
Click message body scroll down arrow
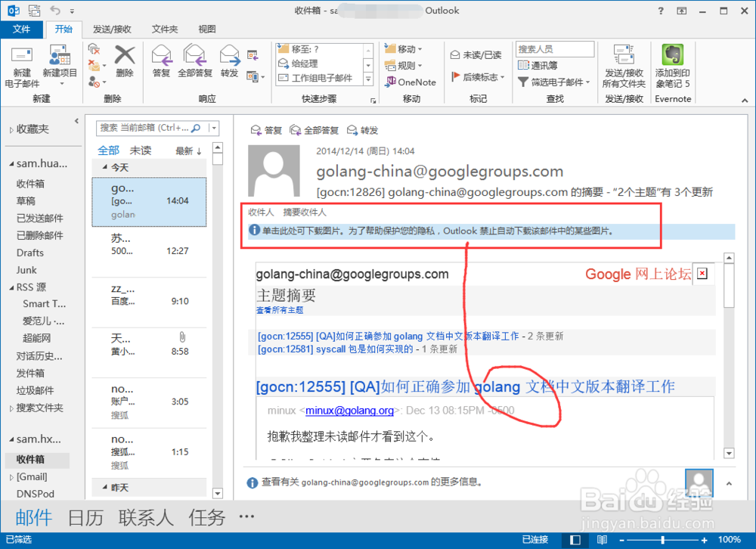tap(729, 453)
